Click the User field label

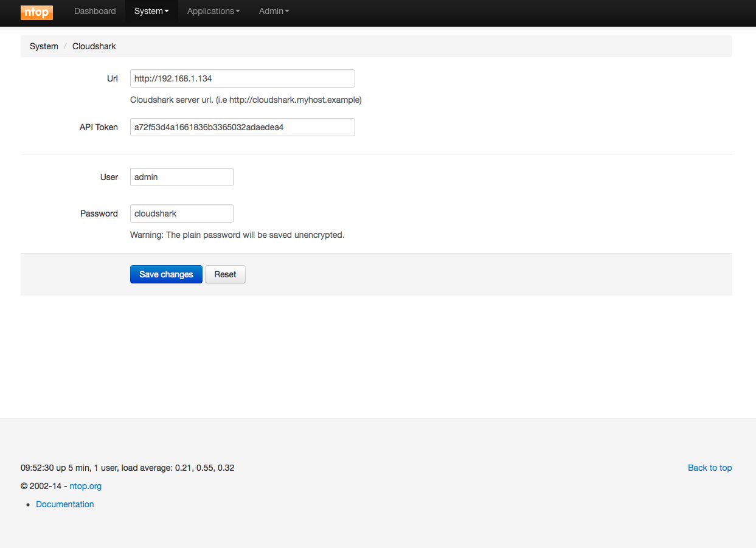tap(109, 177)
